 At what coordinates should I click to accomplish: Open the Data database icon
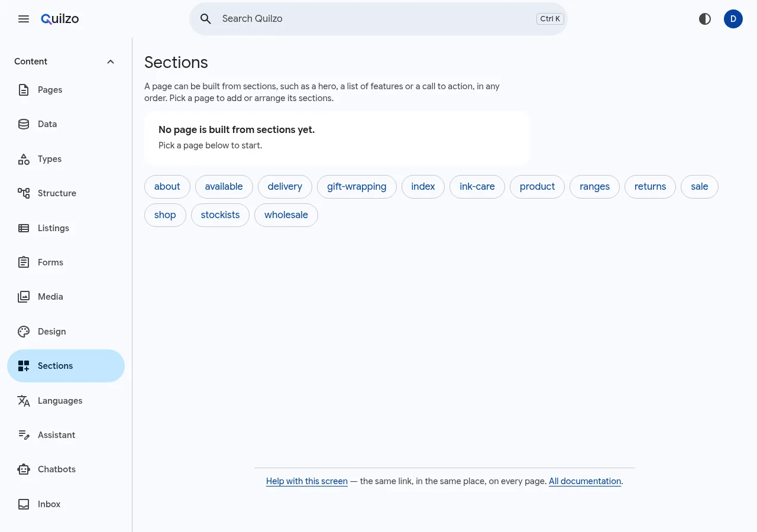(x=24, y=124)
